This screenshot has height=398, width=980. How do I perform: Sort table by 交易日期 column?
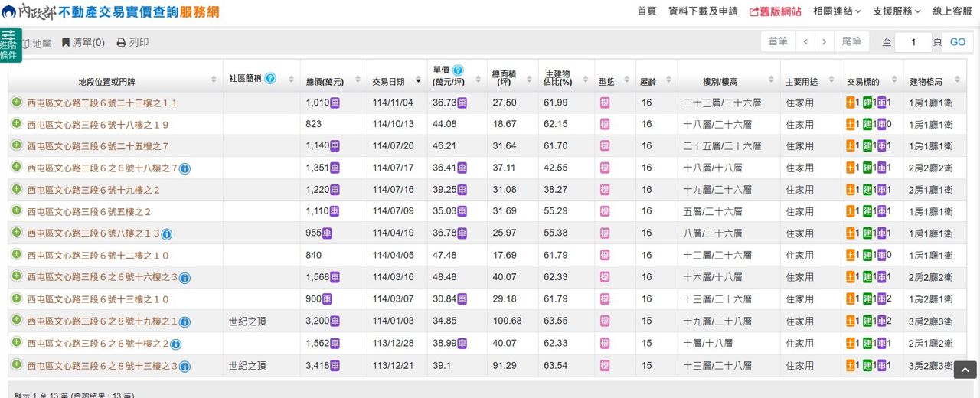click(x=396, y=80)
